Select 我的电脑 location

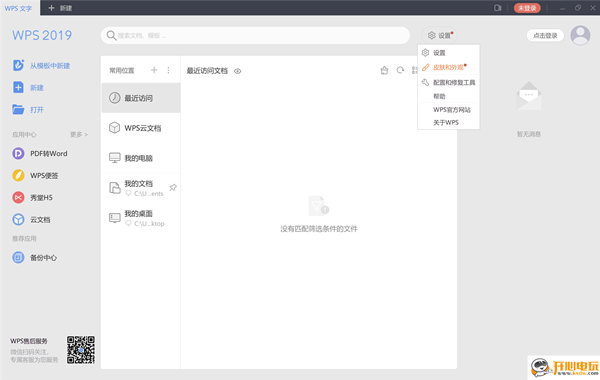coord(141,158)
